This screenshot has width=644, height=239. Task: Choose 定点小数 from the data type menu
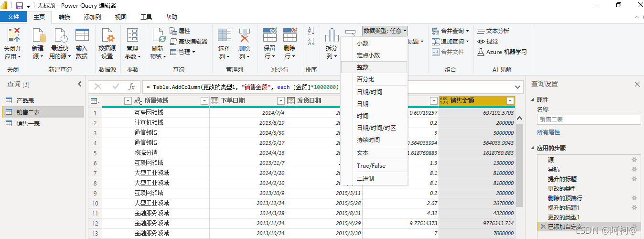[x=374, y=55]
